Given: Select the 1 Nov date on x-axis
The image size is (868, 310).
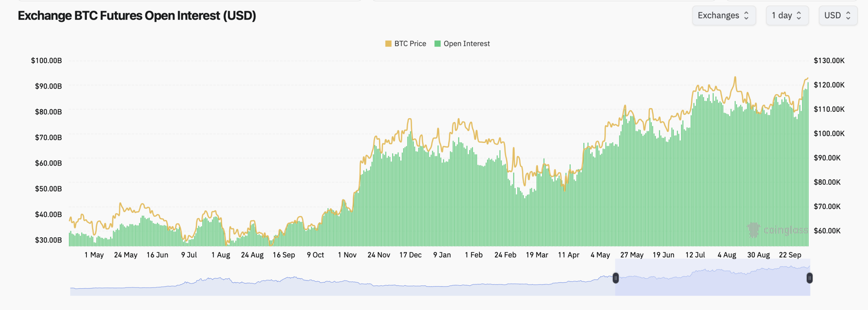Looking at the screenshot, I should 347,255.
